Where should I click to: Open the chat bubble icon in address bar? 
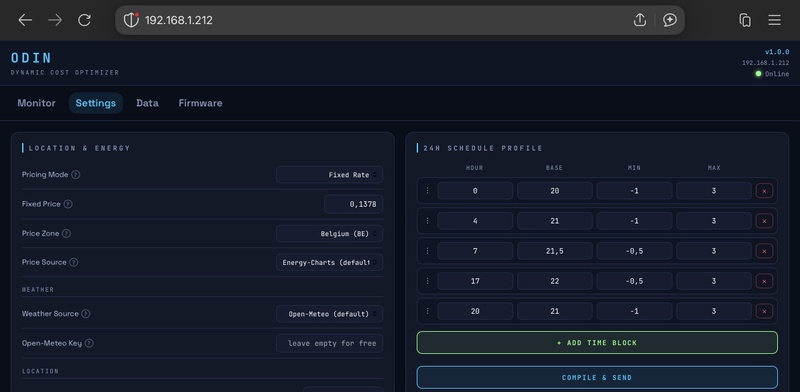pyautogui.click(x=669, y=20)
